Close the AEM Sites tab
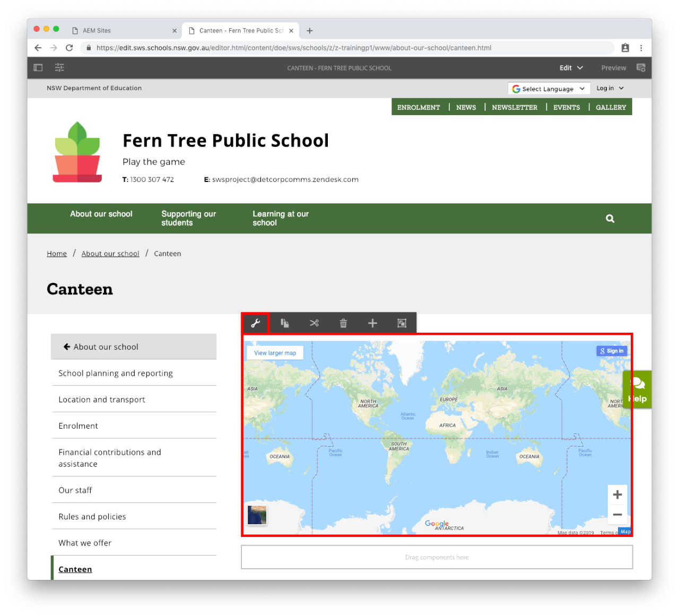Image resolution: width=679 pixels, height=616 pixels. (x=175, y=31)
